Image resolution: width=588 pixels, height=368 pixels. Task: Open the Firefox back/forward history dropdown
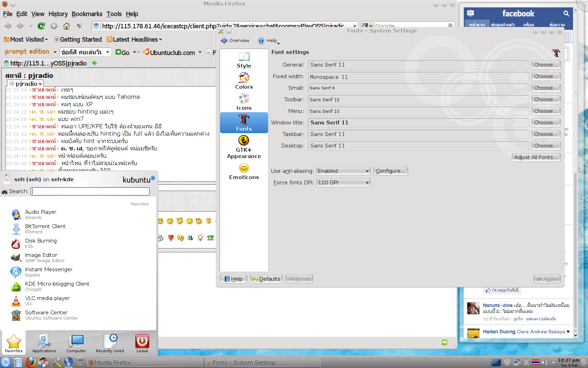pyautogui.click(x=31, y=26)
